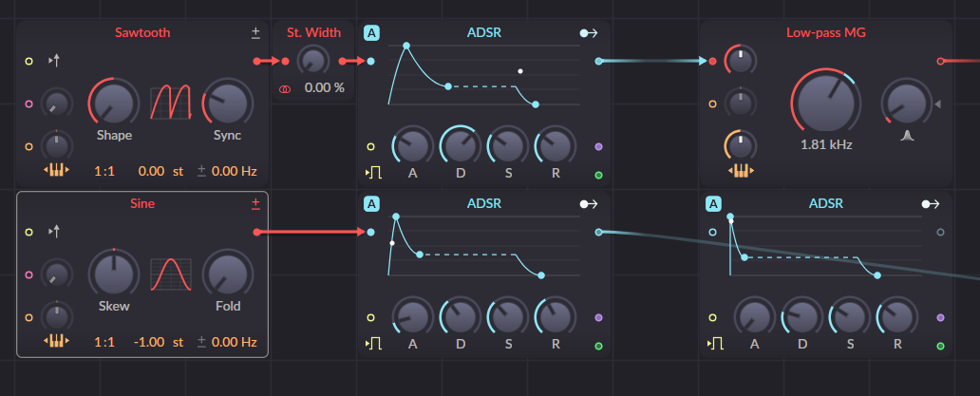Click the bottom-middle ADSR output arrow icon
The image size is (980, 396).
coord(589,203)
